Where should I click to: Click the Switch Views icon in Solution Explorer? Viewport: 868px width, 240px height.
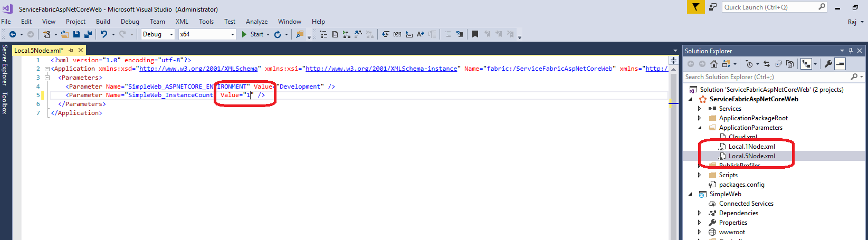tap(726, 64)
